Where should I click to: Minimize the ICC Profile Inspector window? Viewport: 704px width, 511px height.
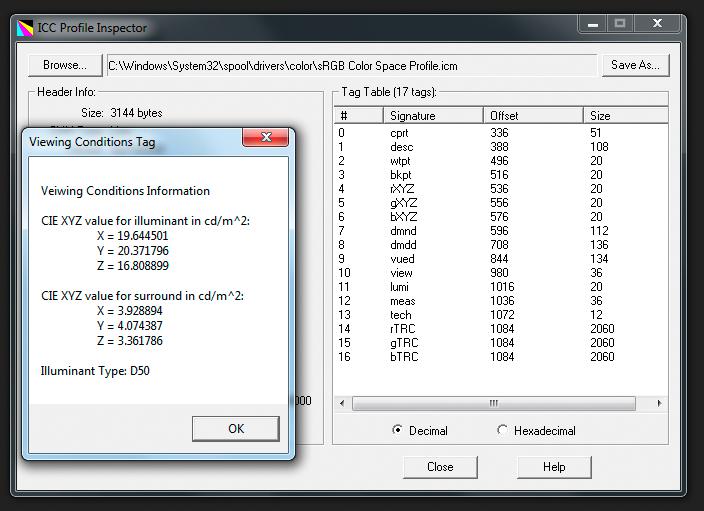[x=593, y=24]
